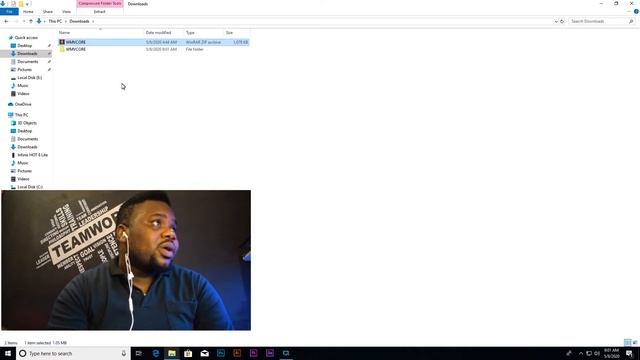640x360 pixels.
Task: Click the File Explorer taskbar icon
Action: (x=172, y=353)
